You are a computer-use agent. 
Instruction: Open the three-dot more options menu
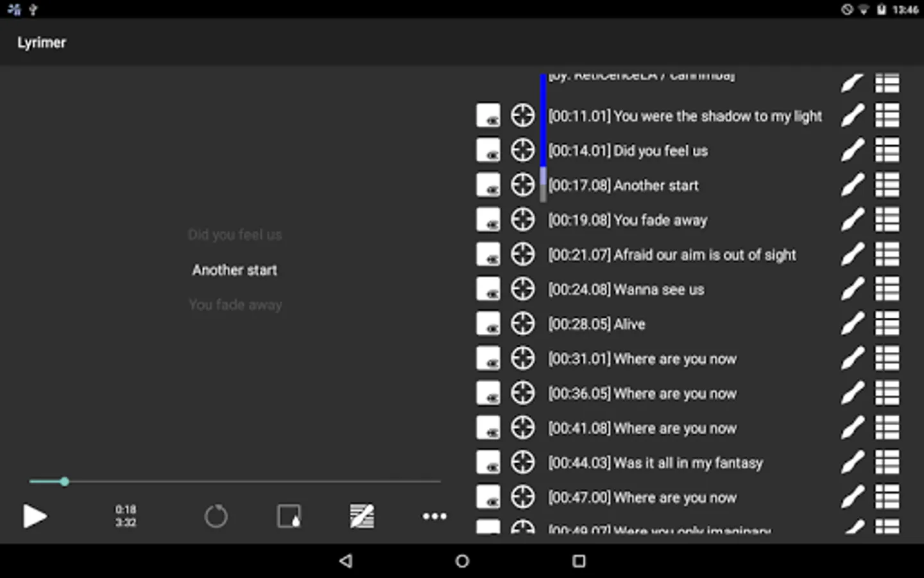tap(434, 516)
